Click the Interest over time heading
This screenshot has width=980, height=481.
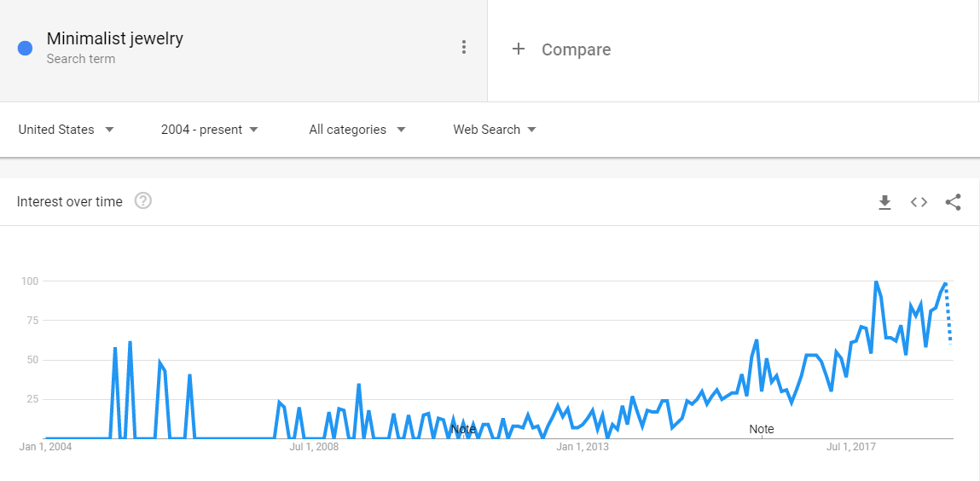click(x=69, y=202)
